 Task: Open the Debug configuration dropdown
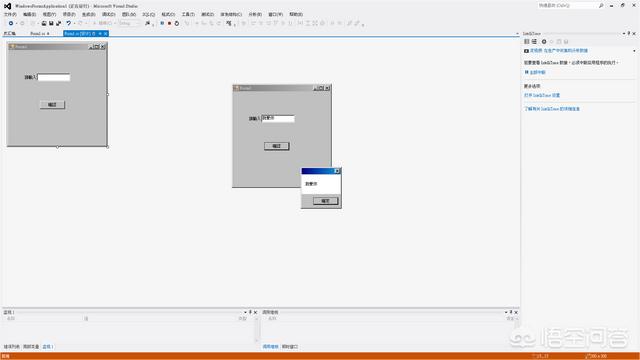pos(129,23)
